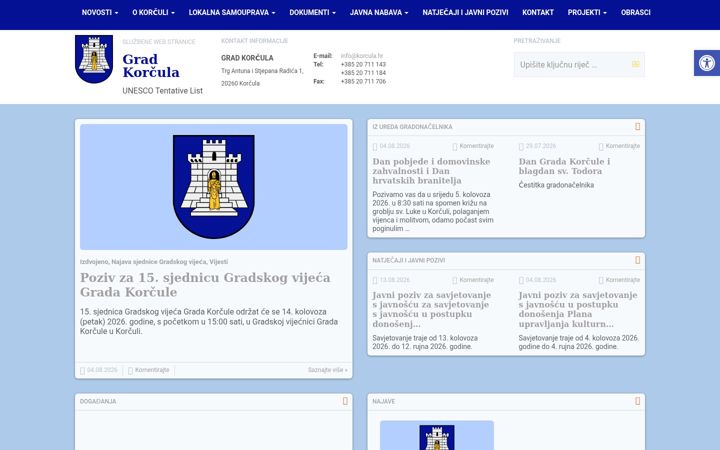Expand the Projekti dropdown menu

tap(587, 12)
